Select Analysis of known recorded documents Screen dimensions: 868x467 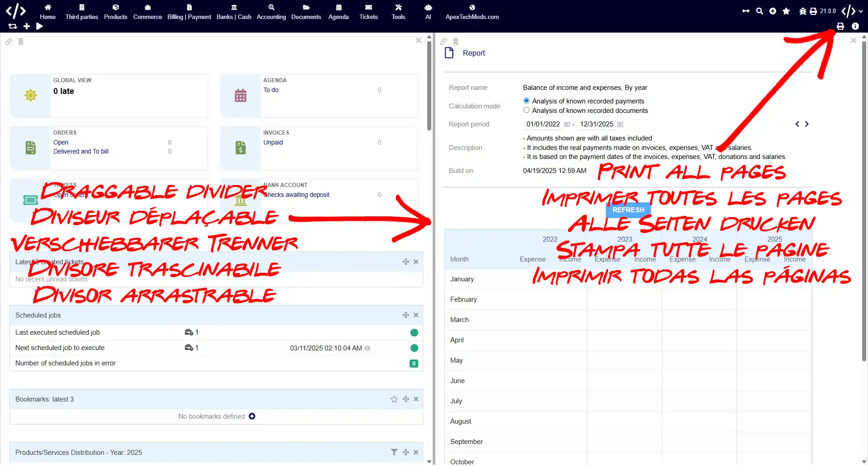(x=526, y=110)
